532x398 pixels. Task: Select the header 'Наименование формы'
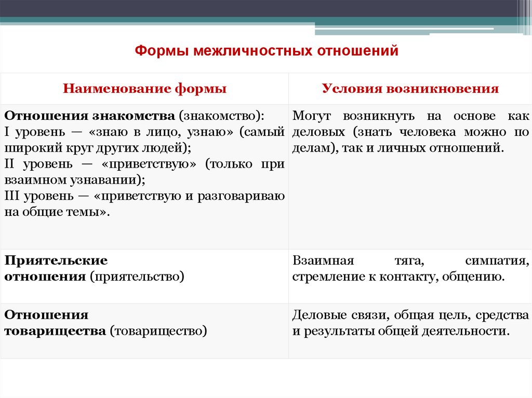click(145, 88)
